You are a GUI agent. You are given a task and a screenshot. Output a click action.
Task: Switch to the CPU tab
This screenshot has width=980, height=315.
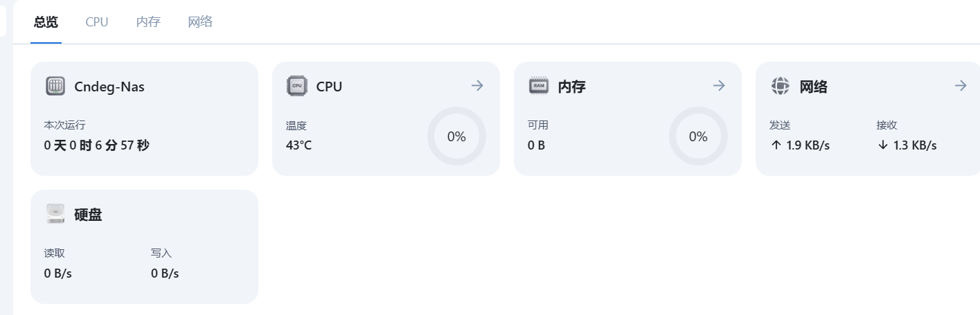coord(97,22)
